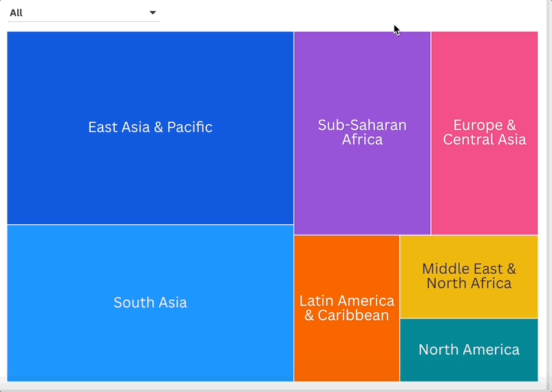Click the dropdown arrow beside All
552x392 pixels.
(153, 12)
